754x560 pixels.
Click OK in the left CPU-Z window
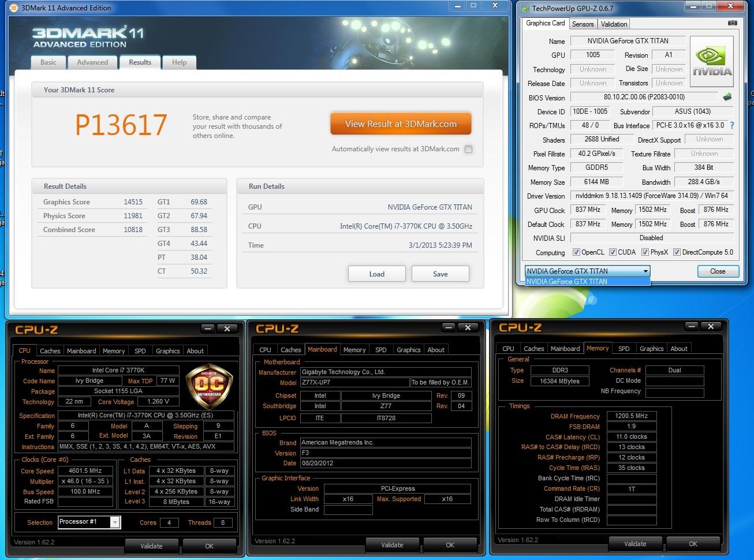pyautogui.click(x=209, y=546)
